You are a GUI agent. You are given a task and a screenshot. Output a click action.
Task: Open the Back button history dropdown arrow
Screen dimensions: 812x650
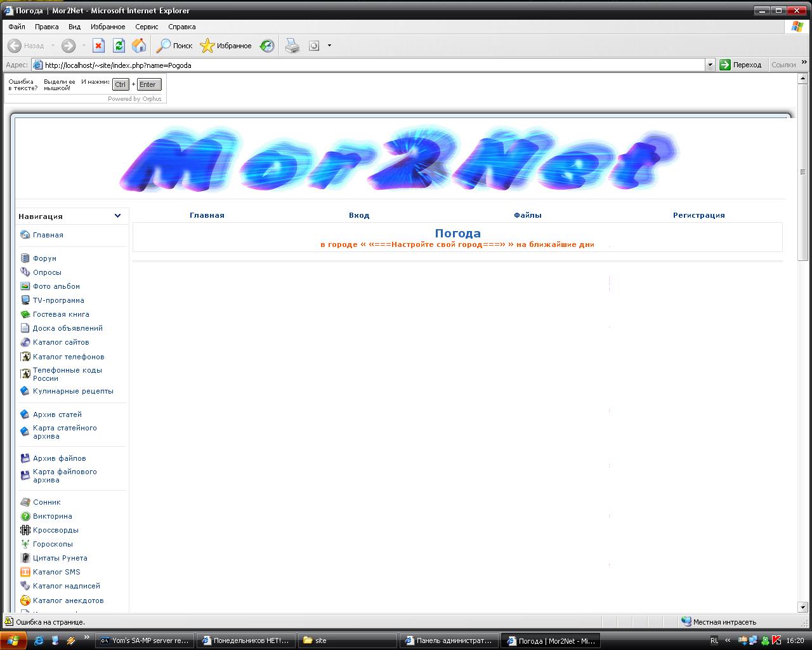pyautogui.click(x=53, y=46)
